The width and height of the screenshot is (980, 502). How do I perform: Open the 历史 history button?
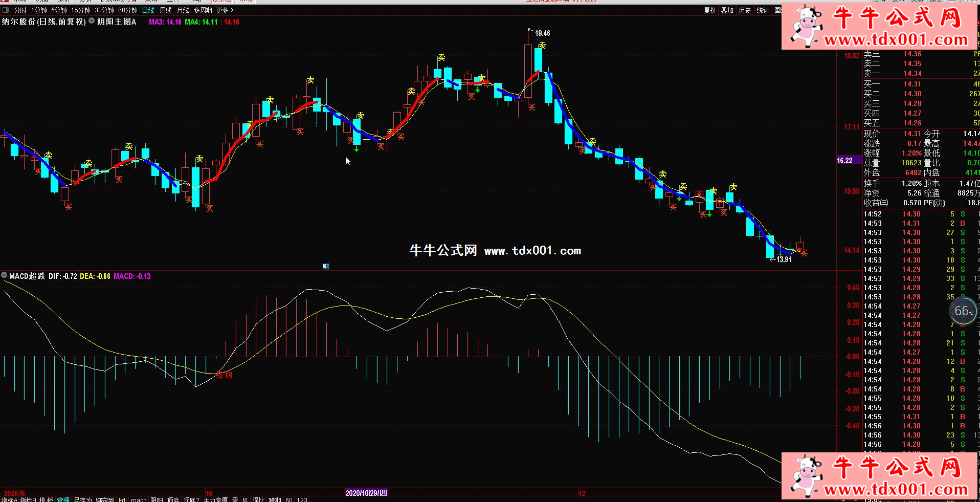745,10
